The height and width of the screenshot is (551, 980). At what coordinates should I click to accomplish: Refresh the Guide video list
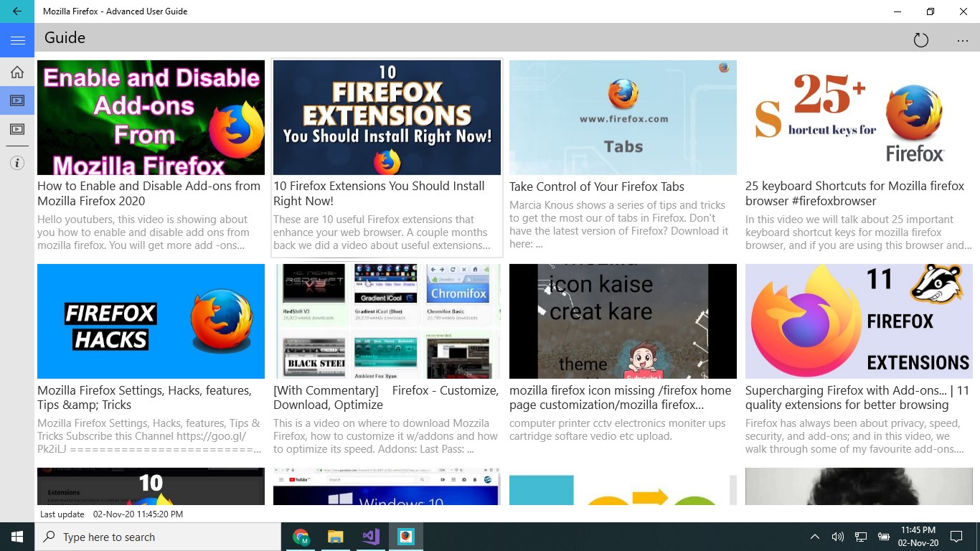pyautogui.click(x=921, y=39)
